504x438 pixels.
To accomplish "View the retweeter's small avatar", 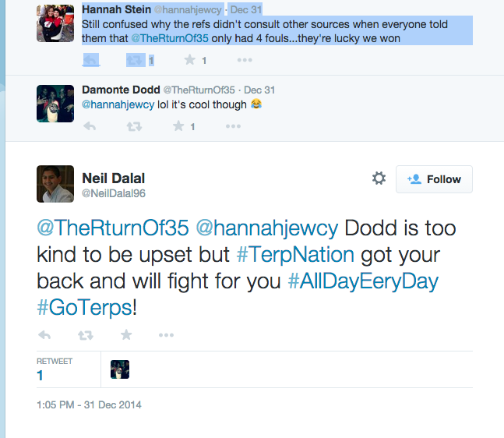I will pyautogui.click(x=120, y=369).
